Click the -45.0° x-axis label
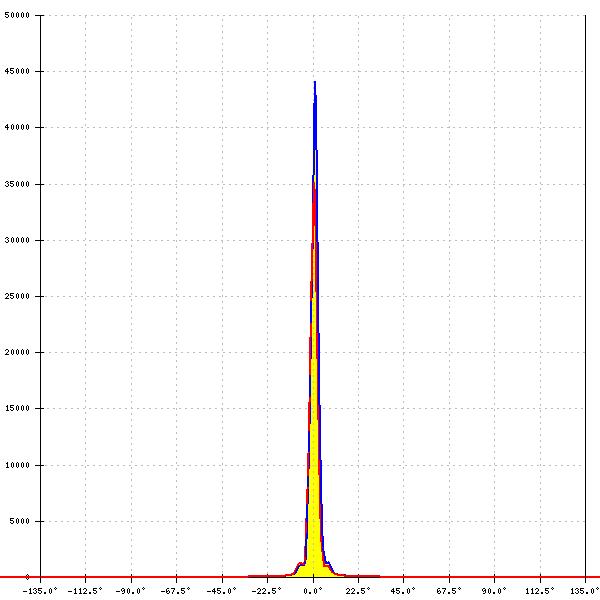Viewport: 600px width, 600px height. pos(221,591)
